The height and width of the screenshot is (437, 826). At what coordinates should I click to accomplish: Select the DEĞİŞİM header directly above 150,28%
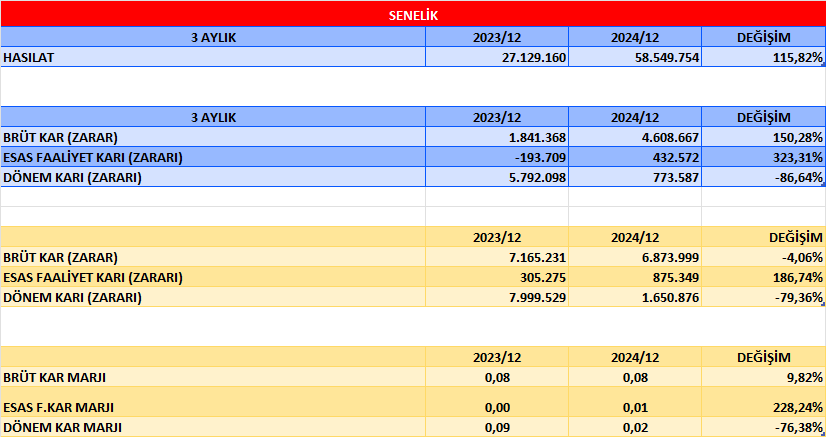[763, 117]
